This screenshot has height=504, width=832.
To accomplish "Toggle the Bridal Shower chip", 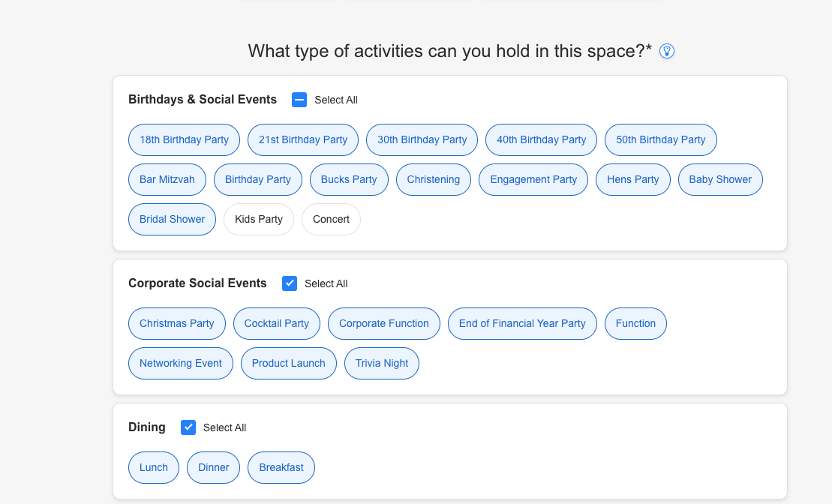I will [x=172, y=219].
